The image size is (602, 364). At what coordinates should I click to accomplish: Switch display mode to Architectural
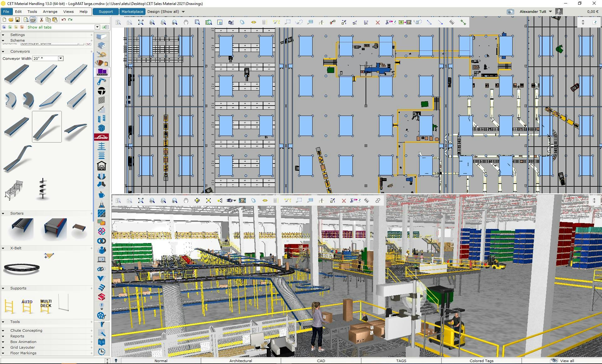coord(240,361)
